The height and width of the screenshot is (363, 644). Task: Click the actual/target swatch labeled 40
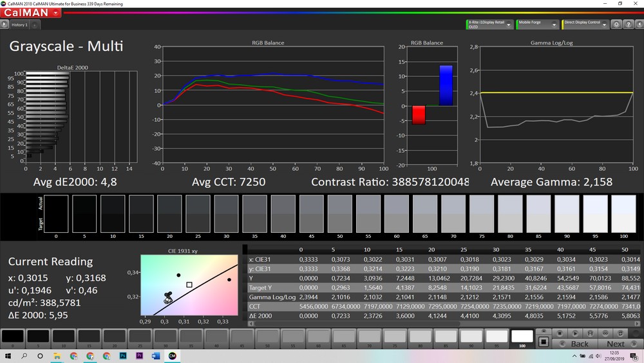point(283,214)
